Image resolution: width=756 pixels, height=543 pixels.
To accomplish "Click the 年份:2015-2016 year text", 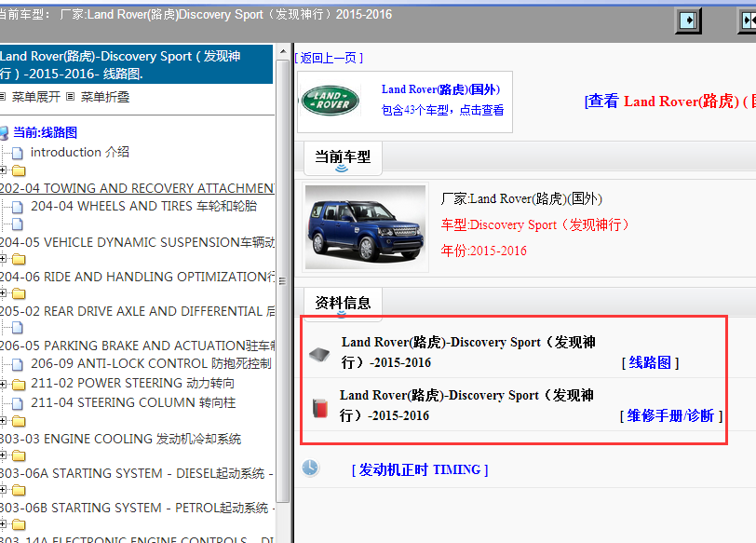I will point(483,251).
